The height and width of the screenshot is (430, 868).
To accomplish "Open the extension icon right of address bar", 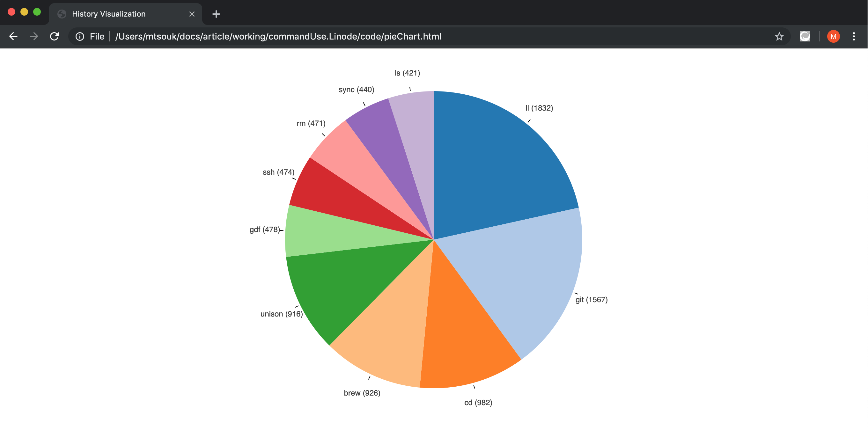I will tap(805, 36).
